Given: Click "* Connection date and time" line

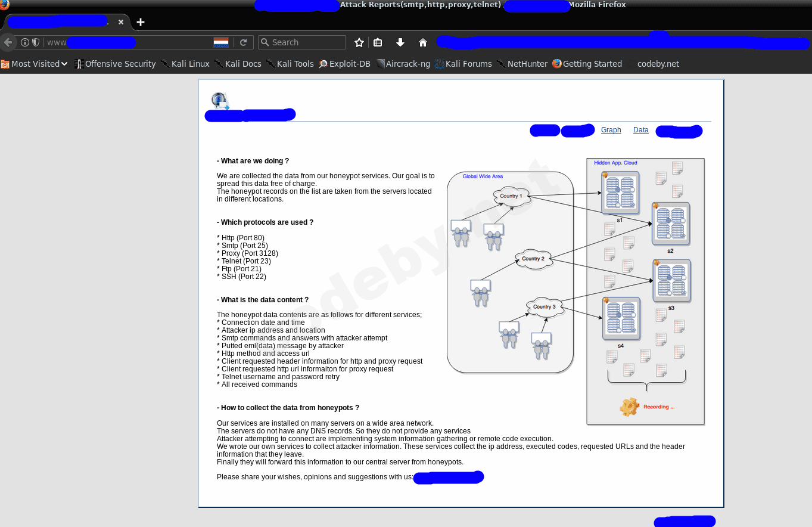Looking at the screenshot, I should tap(261, 323).
